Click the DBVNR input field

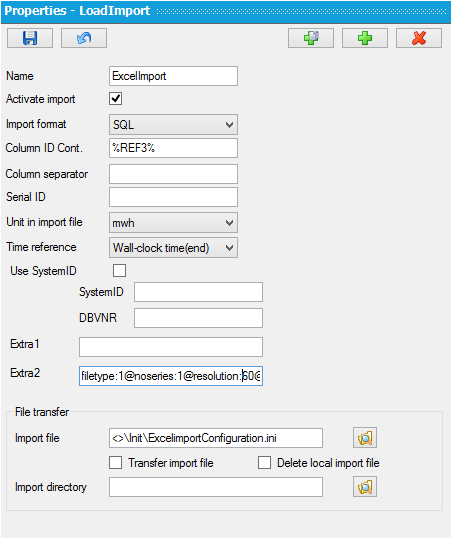pos(198,318)
